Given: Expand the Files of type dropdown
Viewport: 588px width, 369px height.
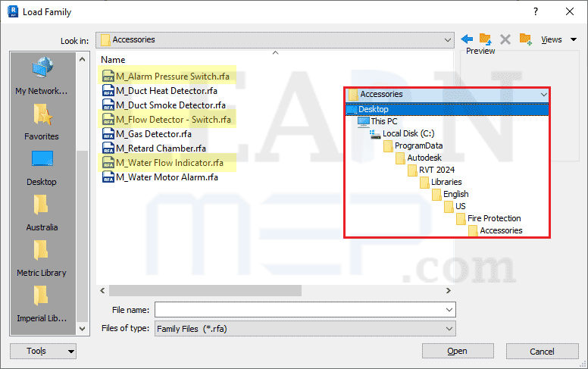Looking at the screenshot, I should tap(450, 329).
